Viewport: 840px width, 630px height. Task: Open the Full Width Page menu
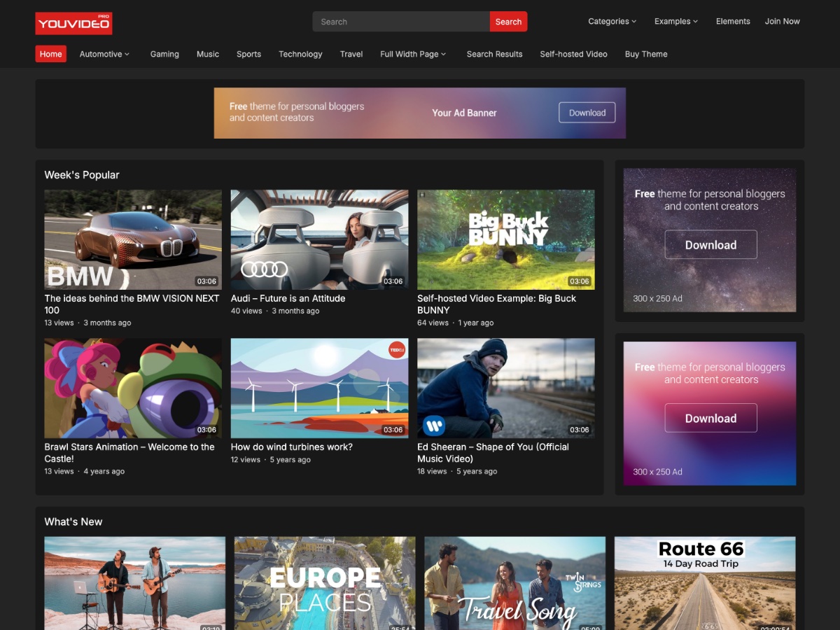point(413,54)
